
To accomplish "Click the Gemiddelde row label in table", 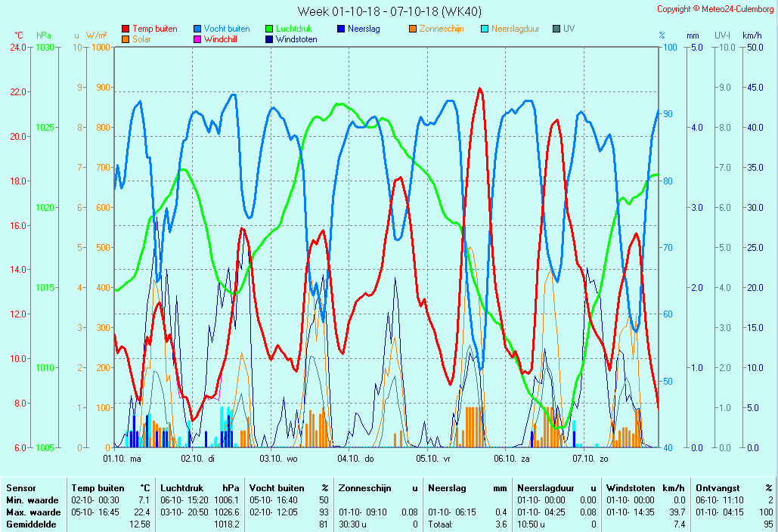I will (x=28, y=523).
